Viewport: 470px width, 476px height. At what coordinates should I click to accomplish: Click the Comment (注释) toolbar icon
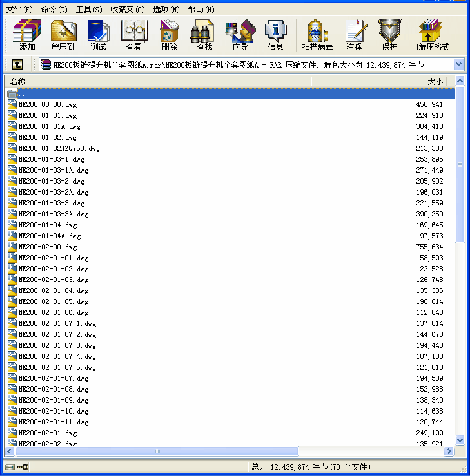pyautogui.click(x=354, y=35)
